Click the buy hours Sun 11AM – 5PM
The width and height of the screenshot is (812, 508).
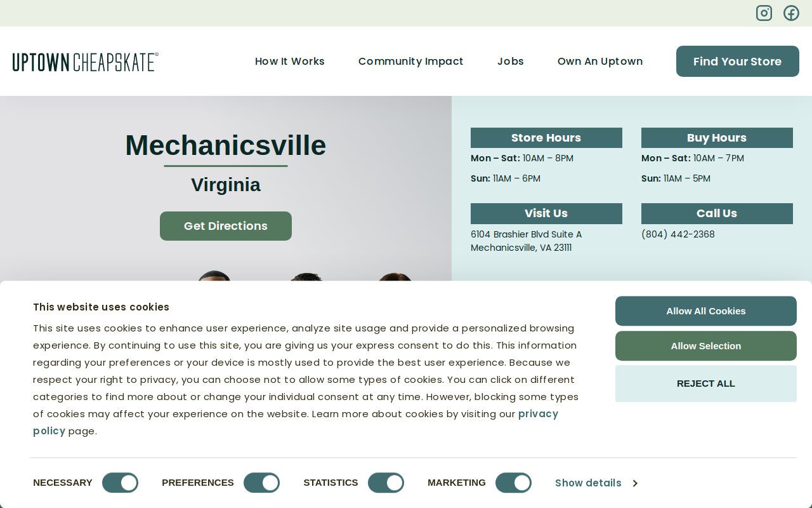(x=676, y=178)
